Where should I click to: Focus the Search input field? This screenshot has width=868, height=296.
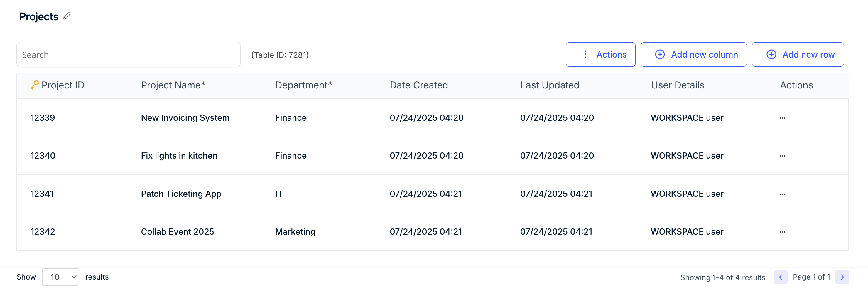pyautogui.click(x=128, y=55)
